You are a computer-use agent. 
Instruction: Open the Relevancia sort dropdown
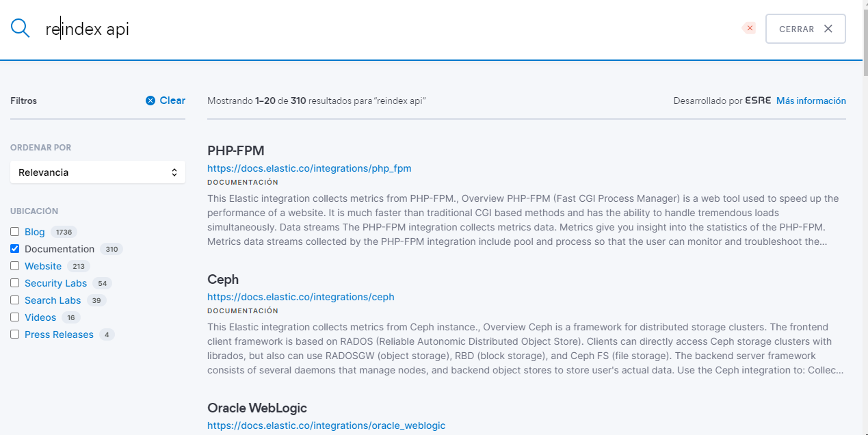98,172
